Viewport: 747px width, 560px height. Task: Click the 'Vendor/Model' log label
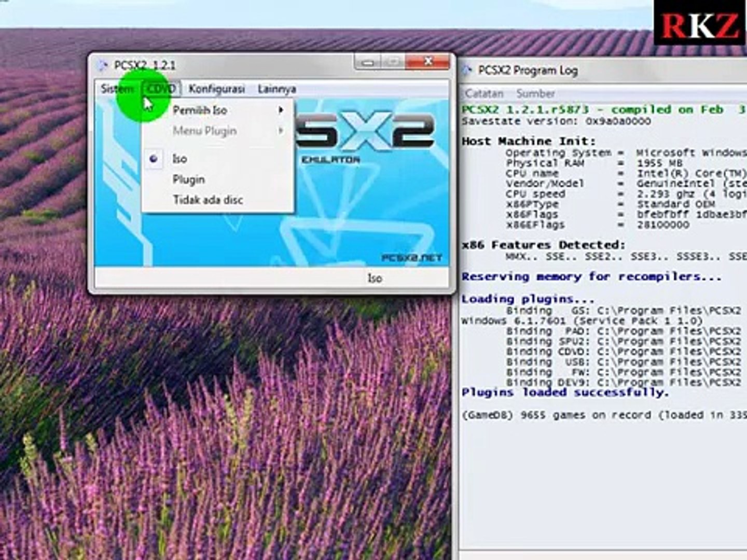point(545,184)
